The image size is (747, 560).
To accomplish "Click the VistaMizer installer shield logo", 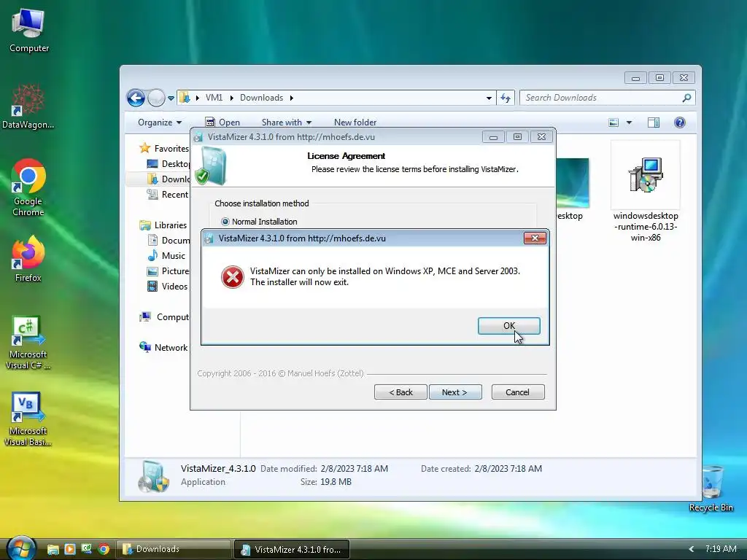I will pos(211,166).
